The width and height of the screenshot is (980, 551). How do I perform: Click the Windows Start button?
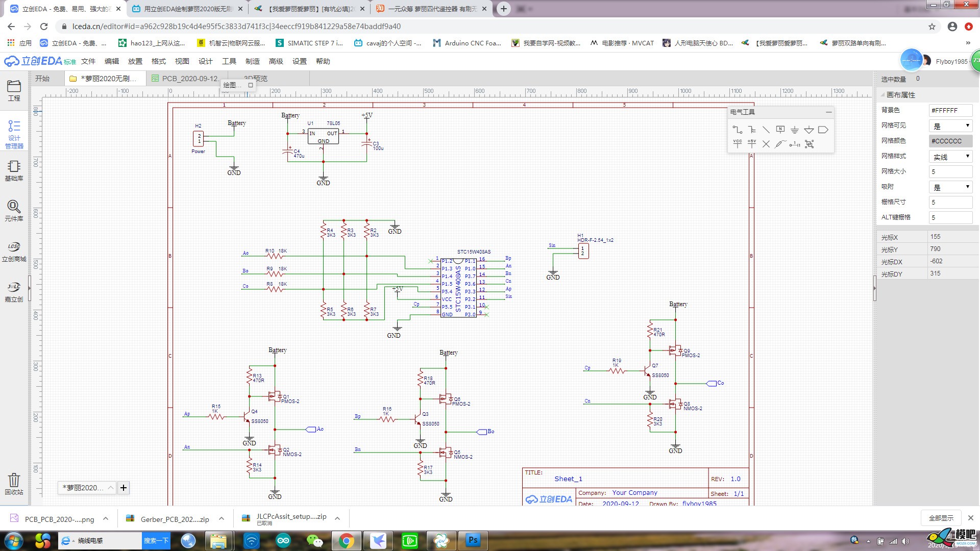[x=13, y=540]
